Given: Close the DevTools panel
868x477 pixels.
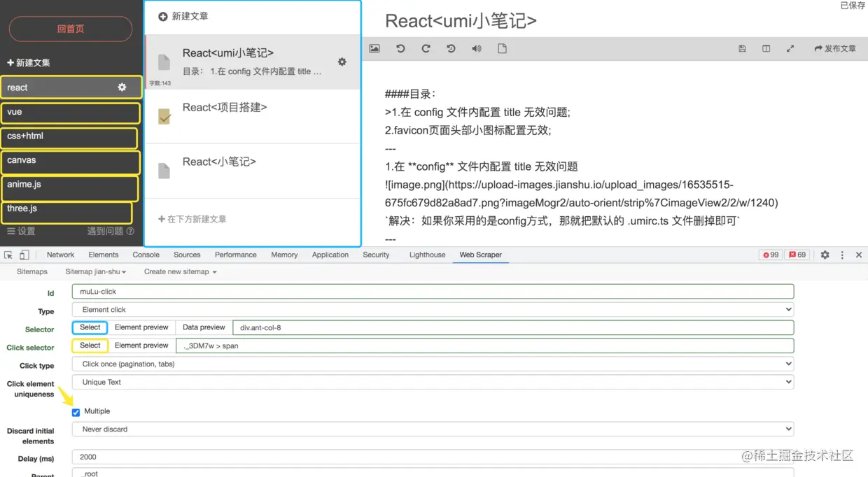Looking at the screenshot, I should pos(859,255).
